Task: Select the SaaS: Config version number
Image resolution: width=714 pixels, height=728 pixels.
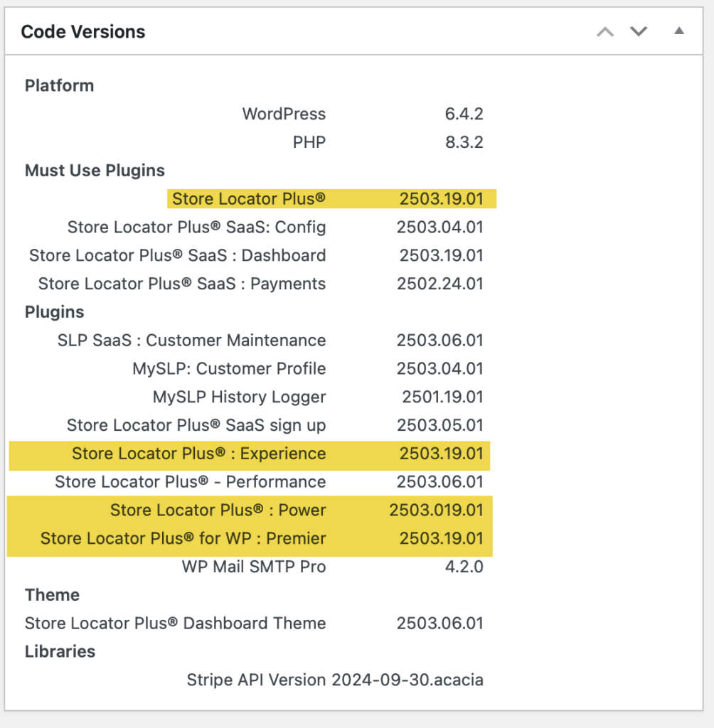Action: (x=440, y=227)
